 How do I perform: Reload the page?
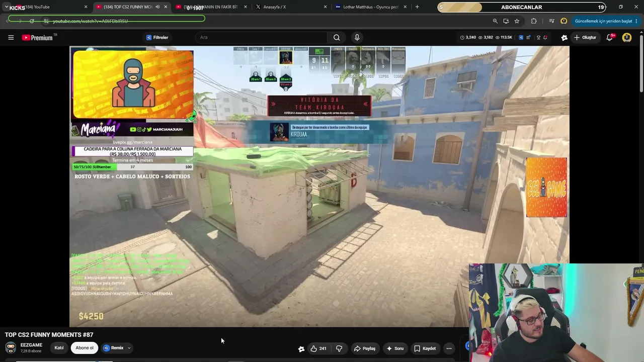coord(32,21)
